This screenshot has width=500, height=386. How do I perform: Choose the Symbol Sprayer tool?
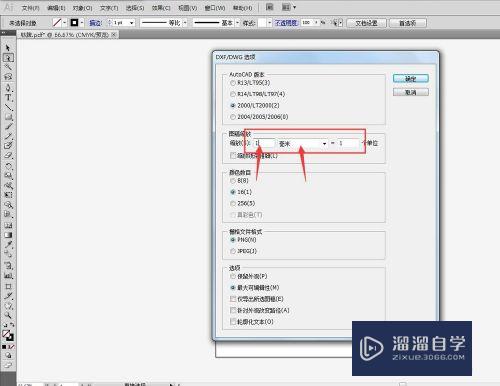coord(8,266)
